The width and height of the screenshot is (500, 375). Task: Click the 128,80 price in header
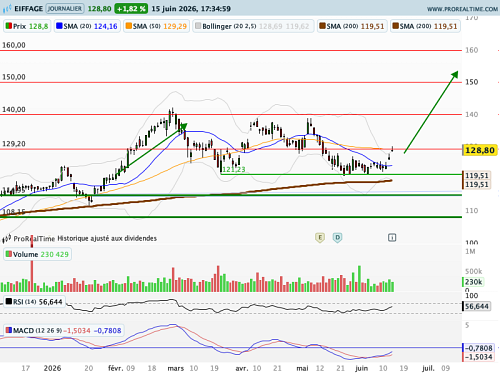coord(99,9)
